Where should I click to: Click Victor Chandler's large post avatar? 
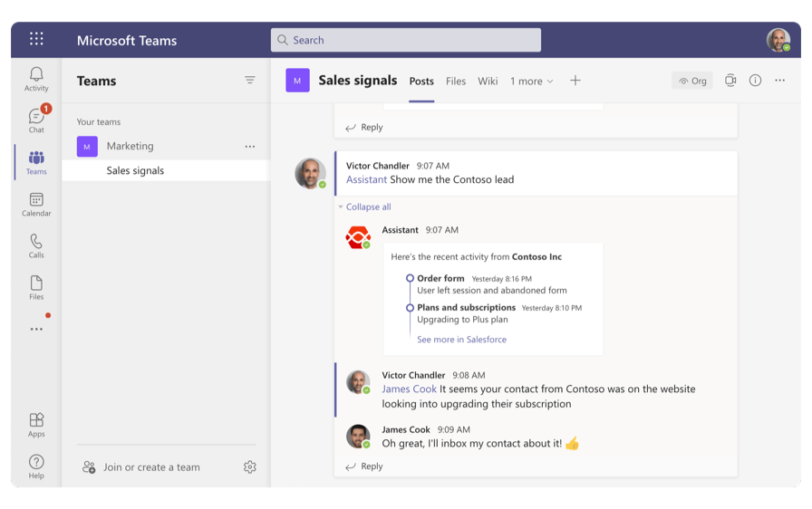(311, 173)
